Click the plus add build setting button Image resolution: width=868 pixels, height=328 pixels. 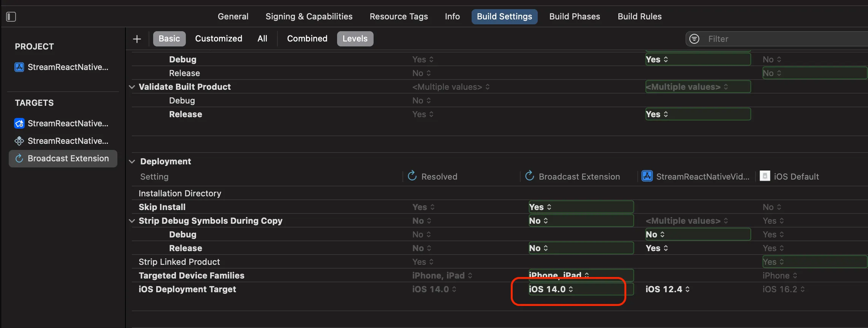click(x=137, y=39)
